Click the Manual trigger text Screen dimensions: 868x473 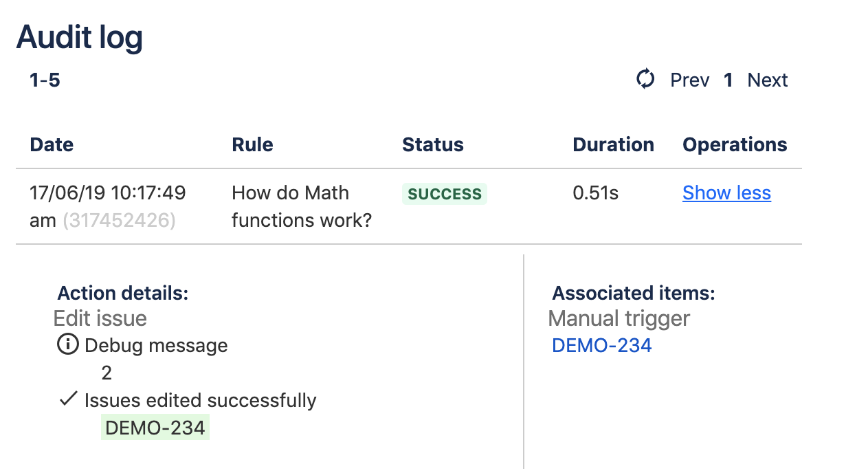click(x=619, y=318)
